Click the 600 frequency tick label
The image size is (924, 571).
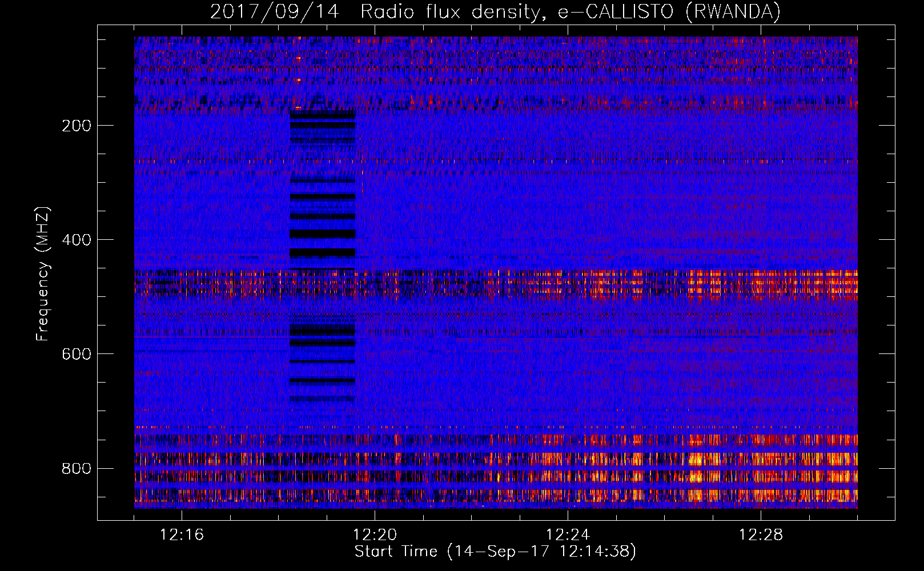click(77, 355)
